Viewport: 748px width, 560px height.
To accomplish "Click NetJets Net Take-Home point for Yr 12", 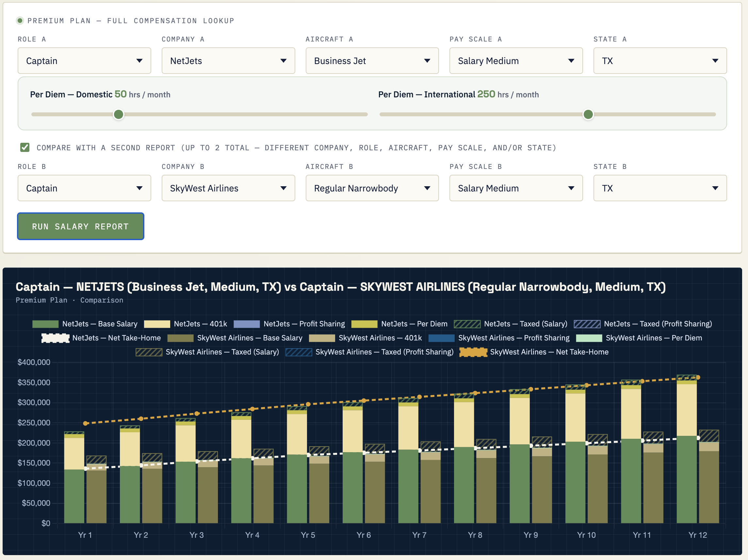I will 698,438.
